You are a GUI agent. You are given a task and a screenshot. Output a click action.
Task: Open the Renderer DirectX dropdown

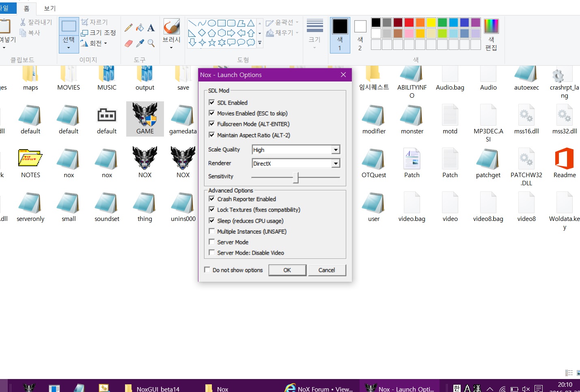336,163
